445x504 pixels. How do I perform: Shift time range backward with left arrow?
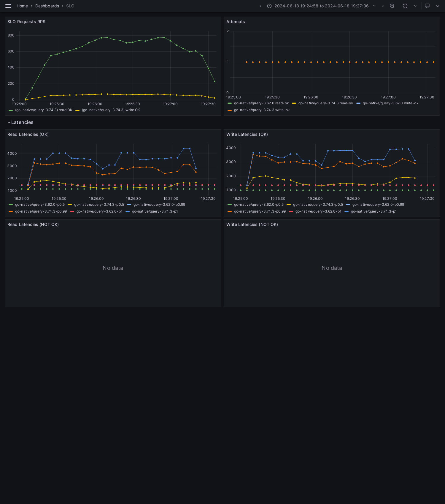[x=260, y=6]
